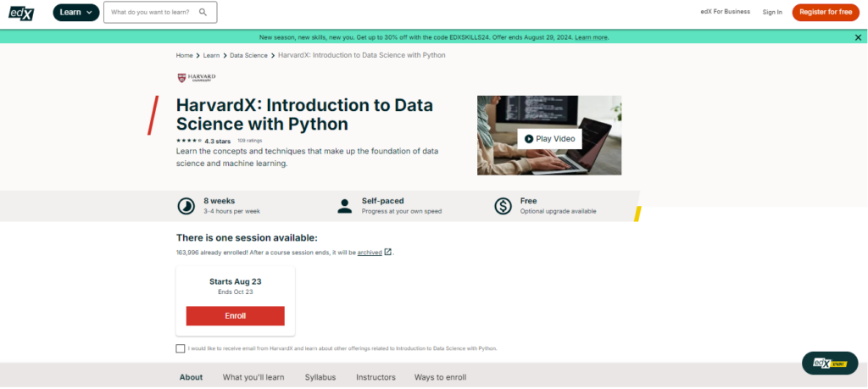
Task: Go to the Data Science breadcrumb
Action: point(248,55)
